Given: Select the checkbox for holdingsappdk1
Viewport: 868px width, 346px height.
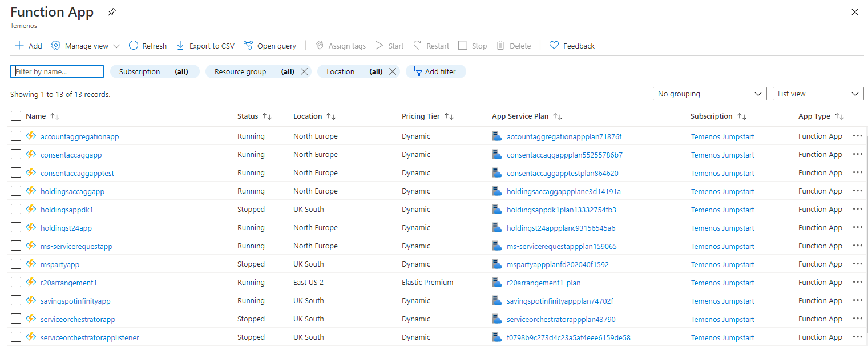Looking at the screenshot, I should point(16,210).
